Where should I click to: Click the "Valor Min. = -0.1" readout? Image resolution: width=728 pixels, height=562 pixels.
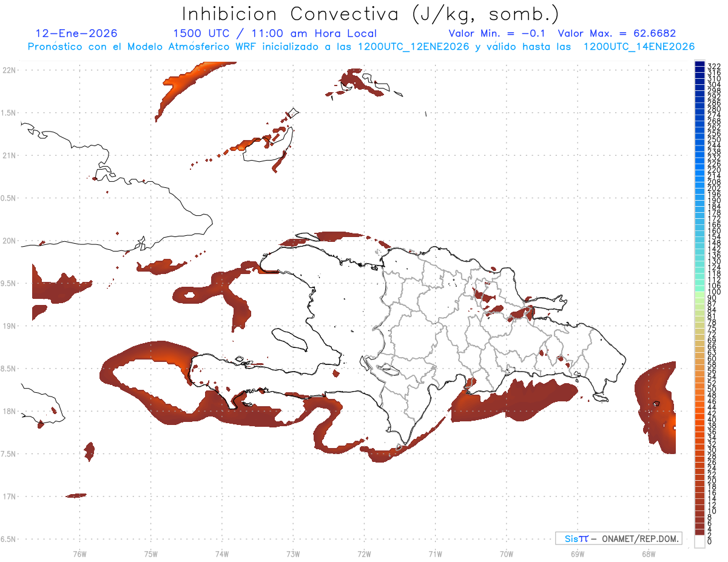(x=497, y=33)
